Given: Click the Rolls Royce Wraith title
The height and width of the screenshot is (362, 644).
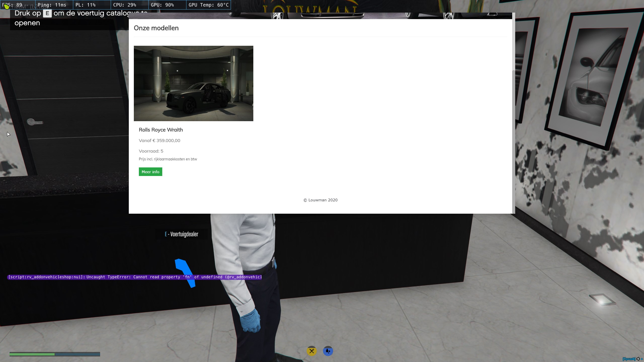Looking at the screenshot, I should [x=161, y=130].
